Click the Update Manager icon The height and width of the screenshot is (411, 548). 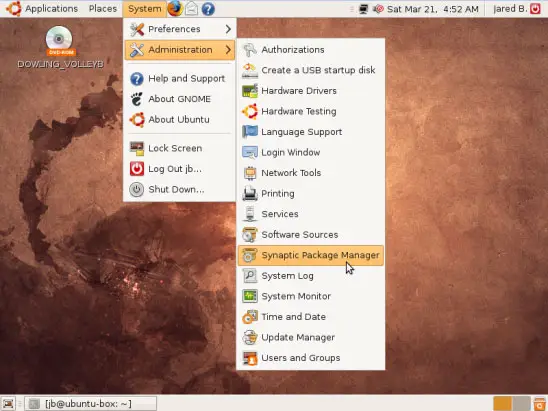pyautogui.click(x=250, y=337)
